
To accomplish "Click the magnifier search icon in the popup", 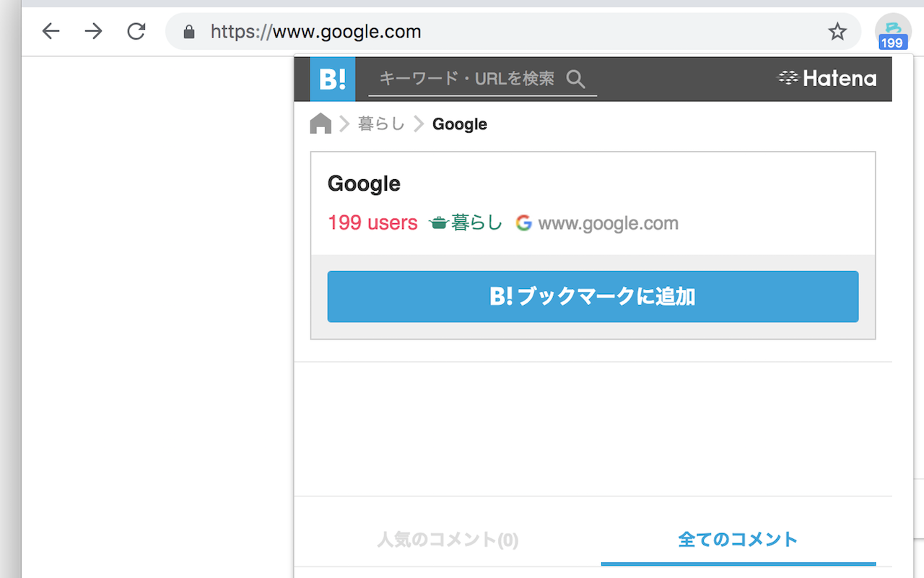I will point(575,79).
